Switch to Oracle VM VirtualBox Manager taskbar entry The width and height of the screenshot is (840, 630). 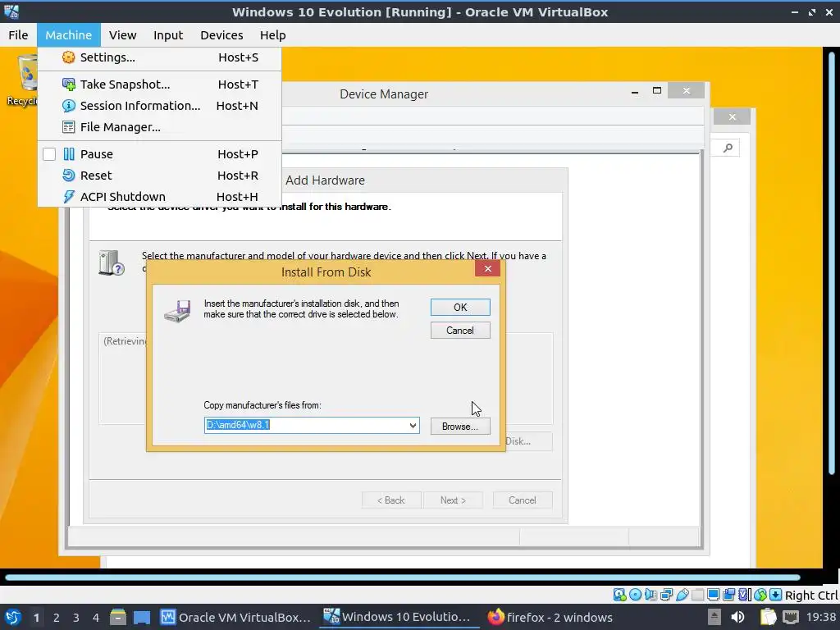[x=235, y=618]
